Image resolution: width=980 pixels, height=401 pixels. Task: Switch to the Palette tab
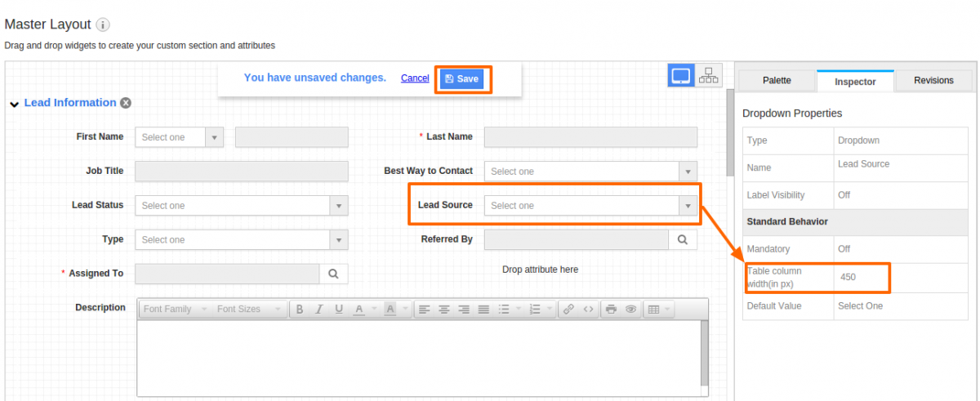777,81
